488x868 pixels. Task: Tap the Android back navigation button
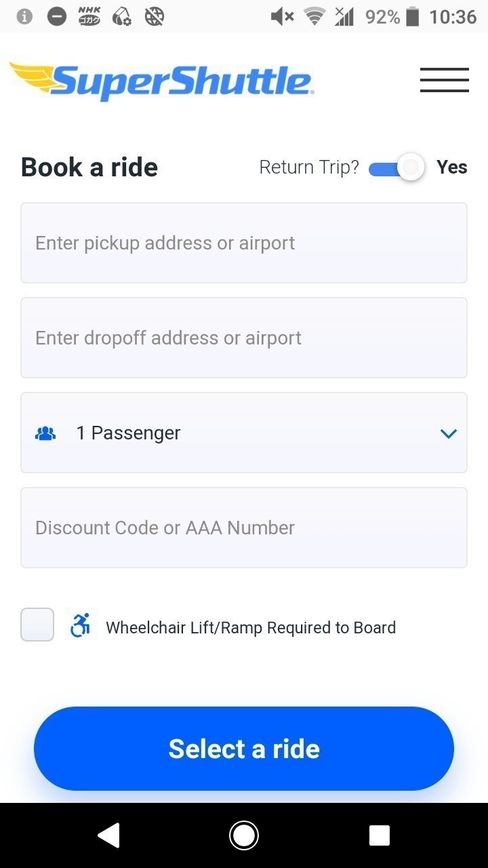tap(108, 835)
